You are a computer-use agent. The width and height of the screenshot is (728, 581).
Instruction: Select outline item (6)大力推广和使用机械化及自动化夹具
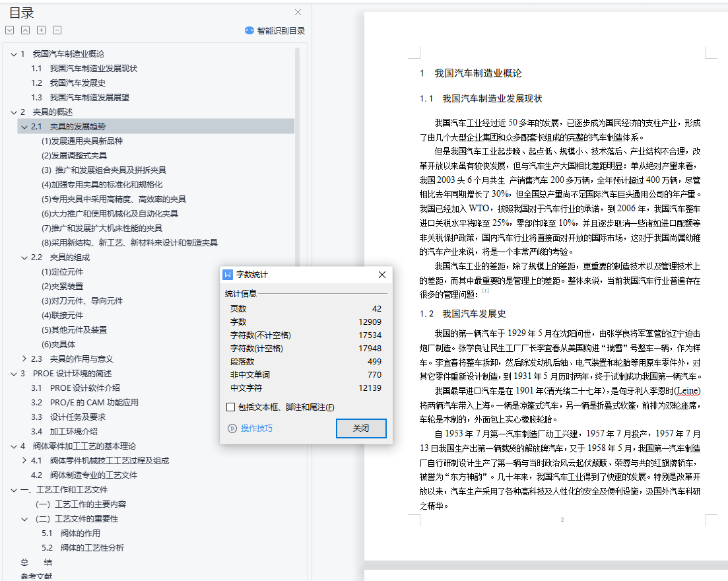point(110,214)
